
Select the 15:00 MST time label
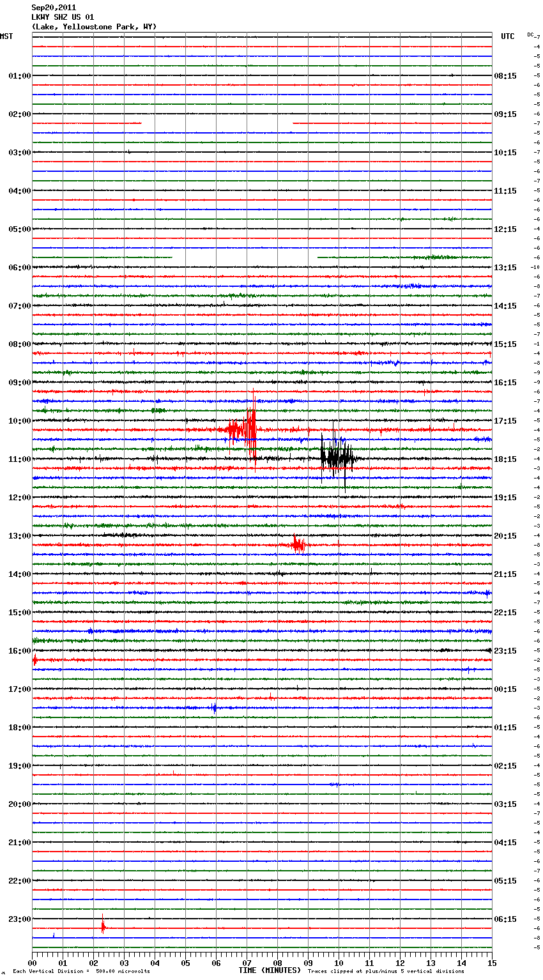[x=20, y=613]
